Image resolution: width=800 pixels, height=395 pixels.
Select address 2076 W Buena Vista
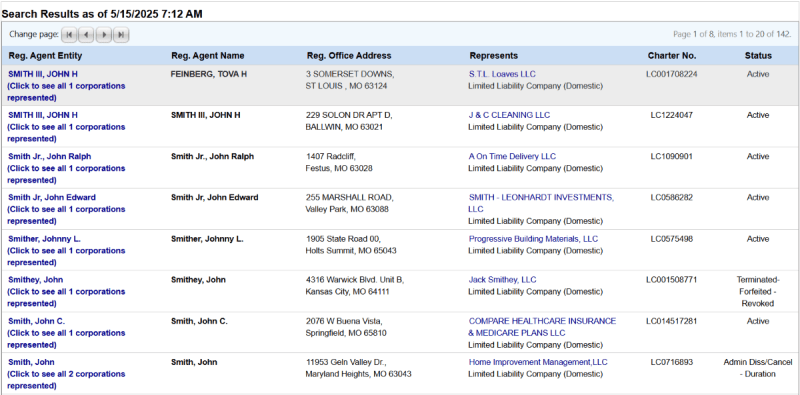(x=344, y=321)
